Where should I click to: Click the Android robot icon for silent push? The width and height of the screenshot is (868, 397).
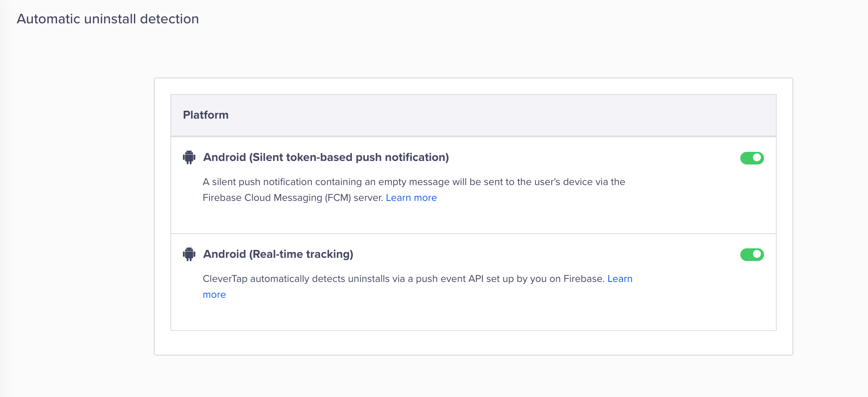pyautogui.click(x=189, y=157)
